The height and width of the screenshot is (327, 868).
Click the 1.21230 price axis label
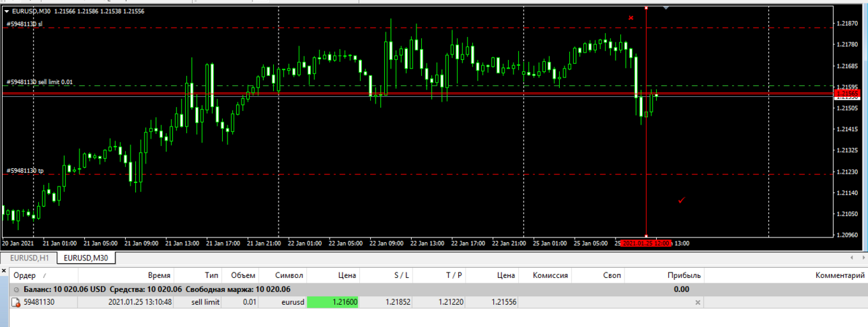pos(846,172)
